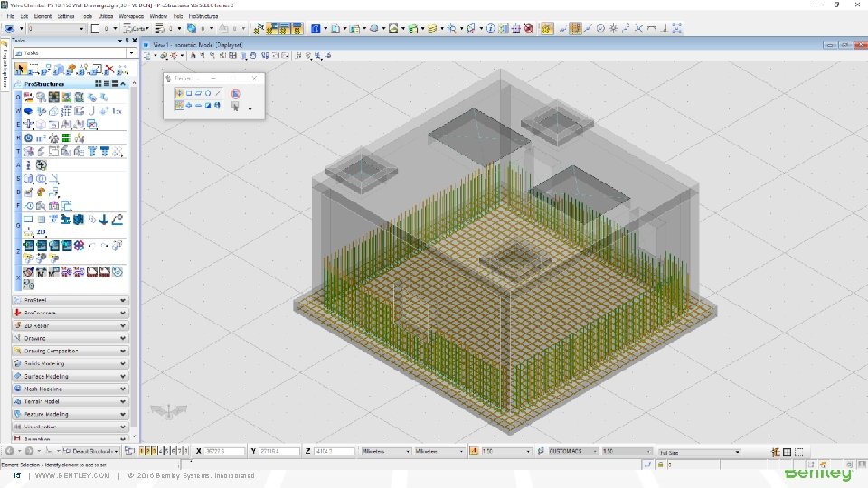Click the red no-entry circle icon in top toolbar

pyautogui.click(x=529, y=28)
